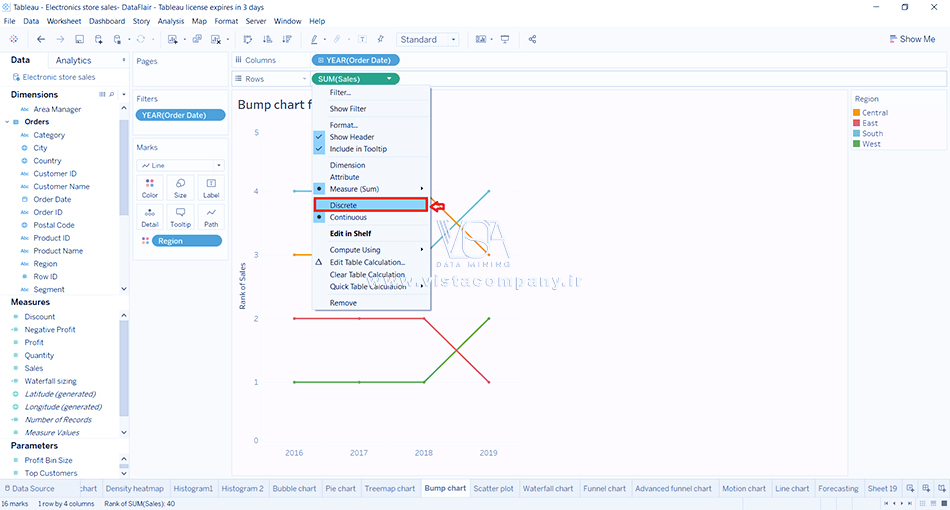950x510 pixels.
Task: Click the Save icon in toolbar
Action: click(x=79, y=39)
